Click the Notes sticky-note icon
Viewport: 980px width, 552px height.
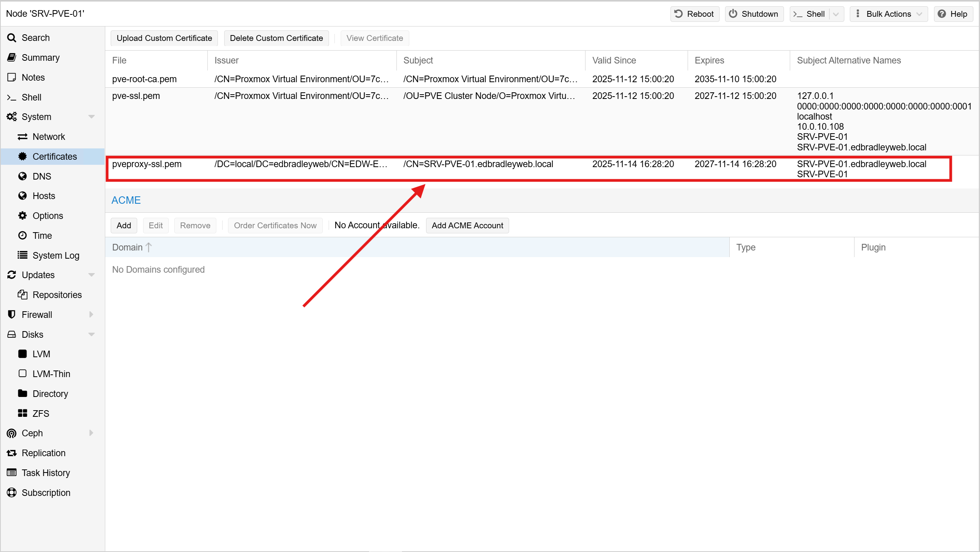click(x=12, y=78)
